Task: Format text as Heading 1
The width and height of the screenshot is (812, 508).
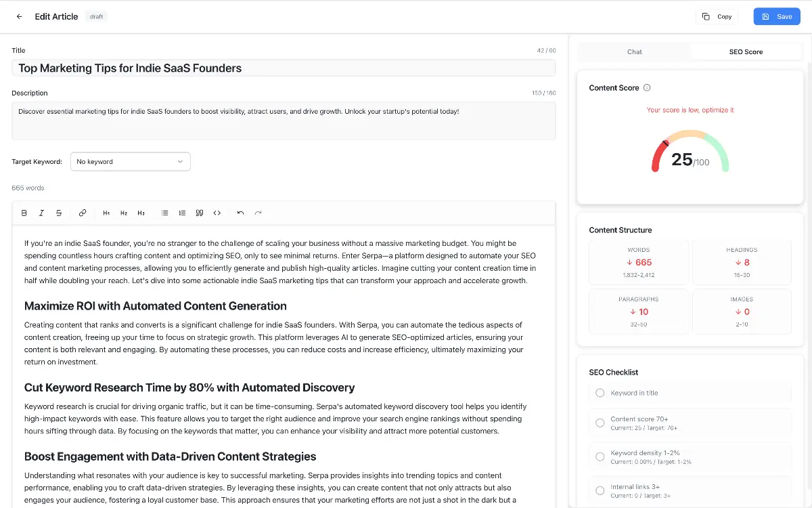Action: point(106,213)
